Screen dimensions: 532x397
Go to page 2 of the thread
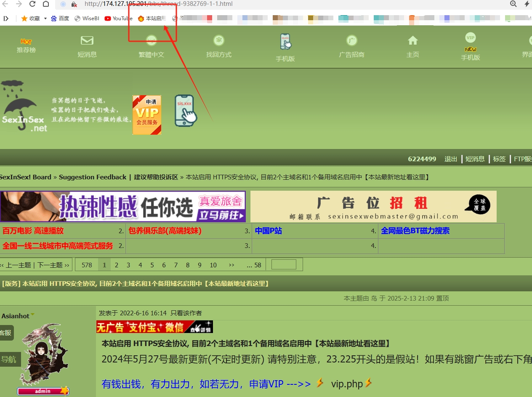click(x=117, y=265)
